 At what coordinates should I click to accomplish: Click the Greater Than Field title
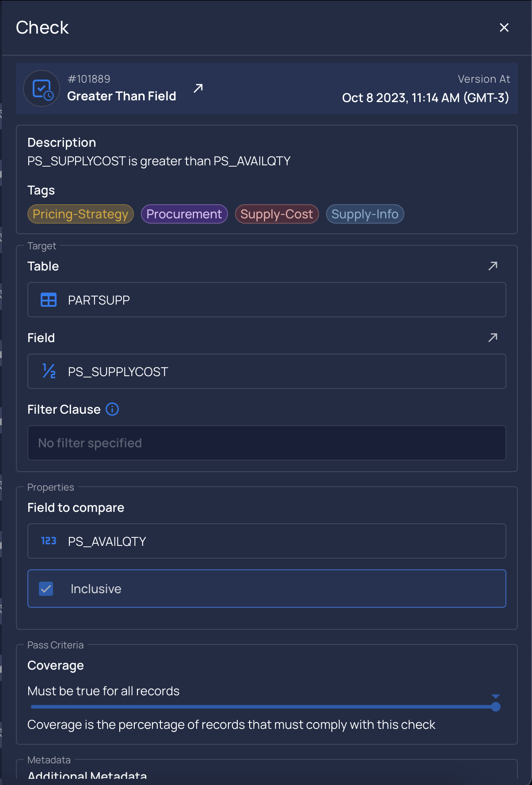pos(122,96)
